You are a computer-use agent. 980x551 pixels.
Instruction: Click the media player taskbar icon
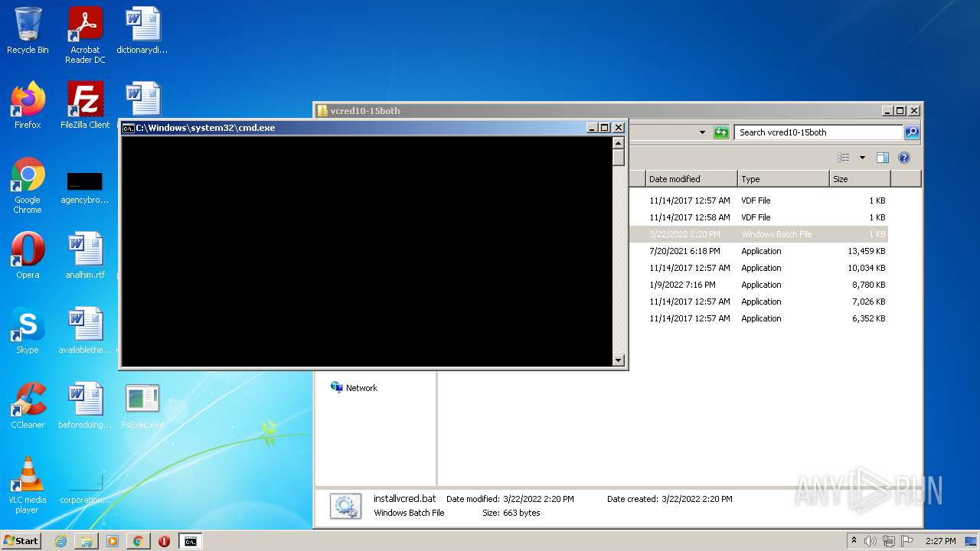point(113,541)
